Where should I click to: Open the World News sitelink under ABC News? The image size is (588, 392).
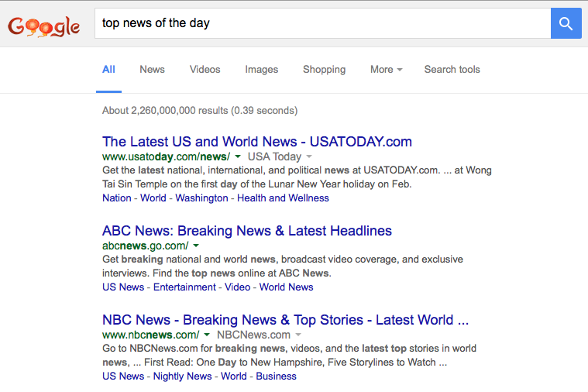click(286, 287)
